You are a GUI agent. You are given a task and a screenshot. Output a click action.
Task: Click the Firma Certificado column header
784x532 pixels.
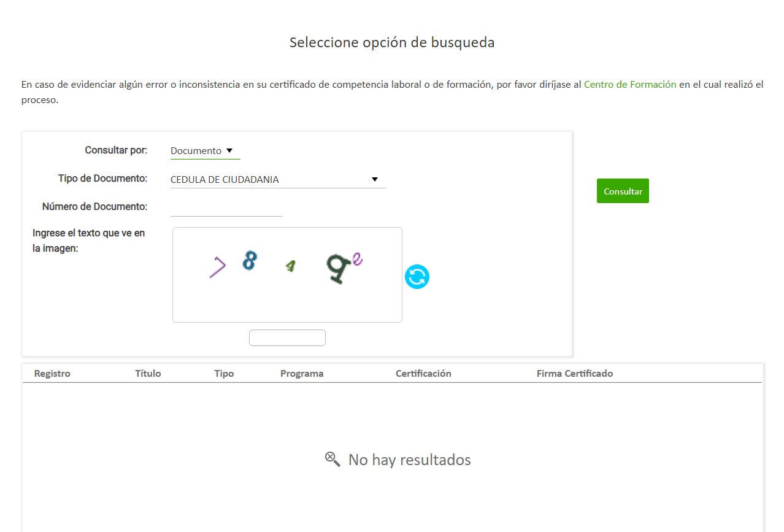pos(574,374)
